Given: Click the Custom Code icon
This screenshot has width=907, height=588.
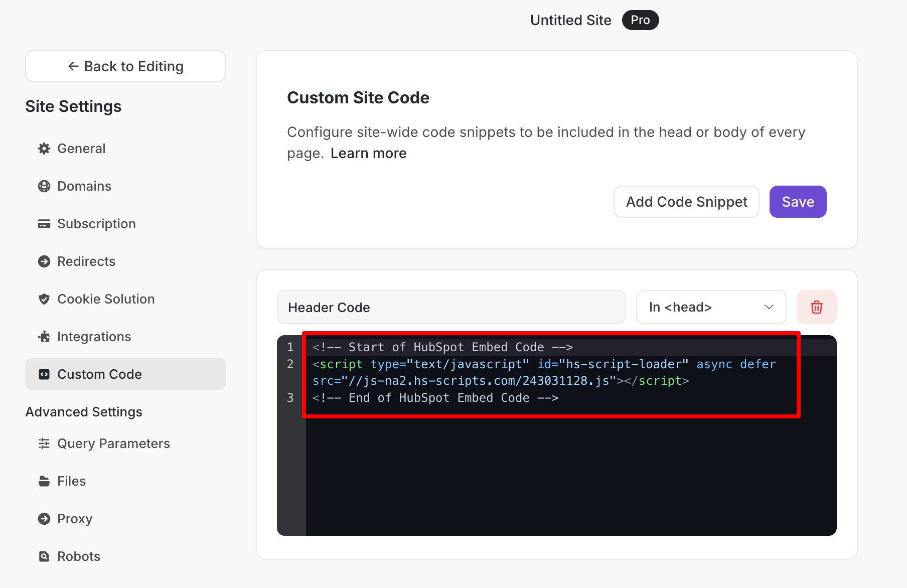Looking at the screenshot, I should [x=44, y=374].
